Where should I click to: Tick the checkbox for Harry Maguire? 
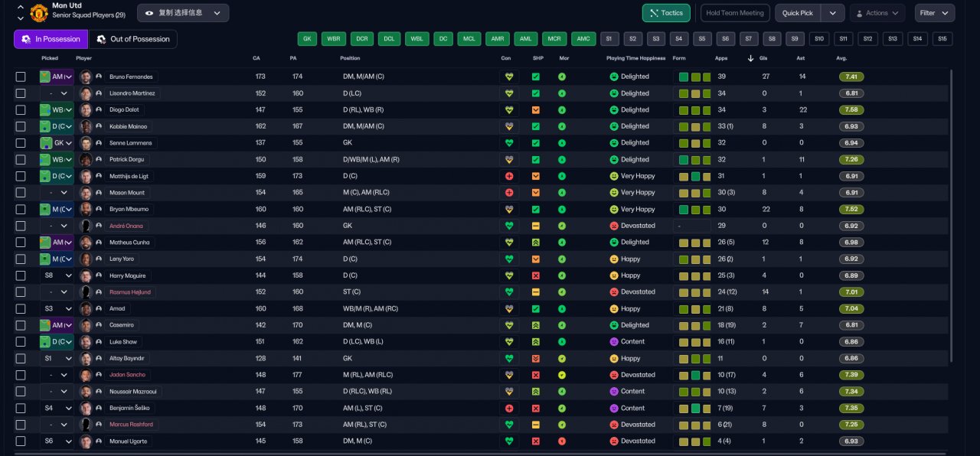(21, 275)
